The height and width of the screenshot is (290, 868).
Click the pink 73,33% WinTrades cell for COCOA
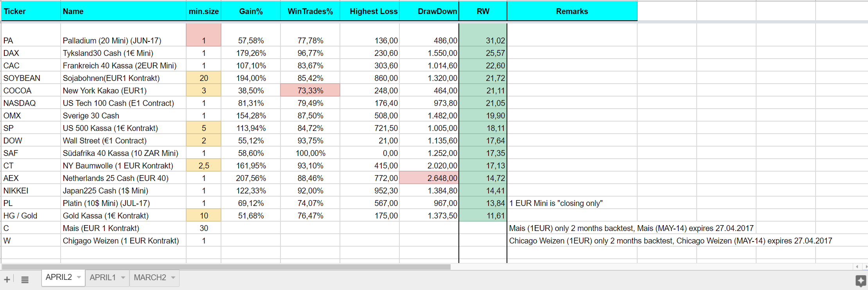(310, 90)
